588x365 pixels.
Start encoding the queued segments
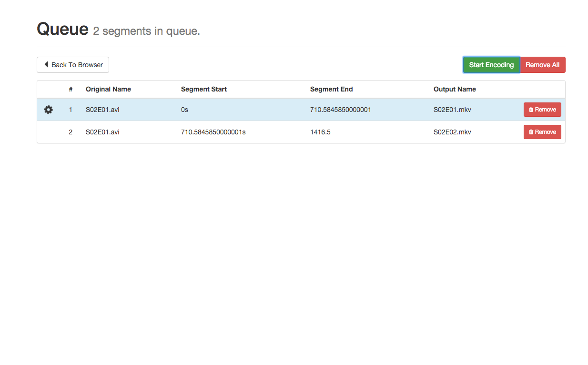tap(491, 64)
